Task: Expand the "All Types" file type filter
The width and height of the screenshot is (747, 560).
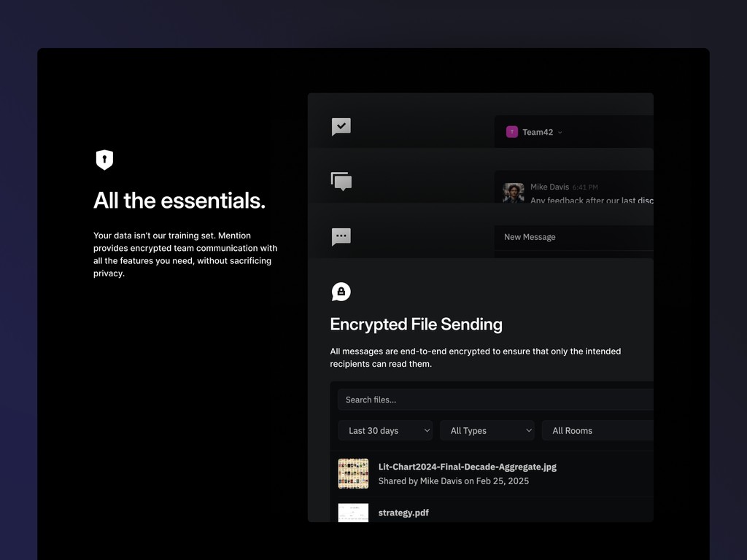Action: point(487,430)
